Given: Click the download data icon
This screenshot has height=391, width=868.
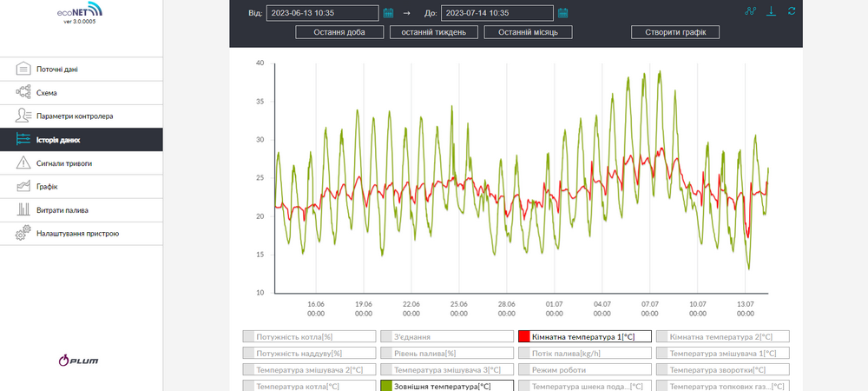Looking at the screenshot, I should [771, 11].
